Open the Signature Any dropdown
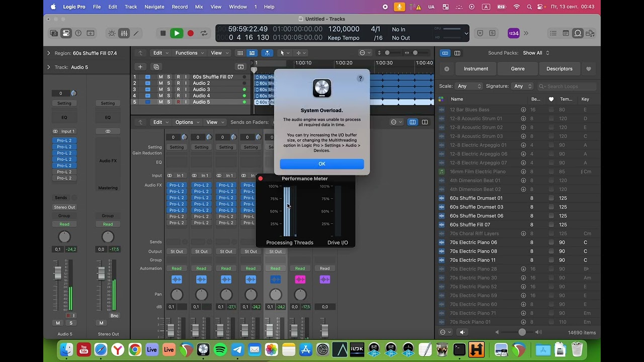 (522, 86)
